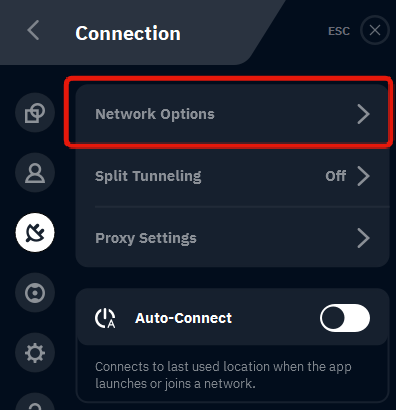Go back using the left arrow

[33, 30]
